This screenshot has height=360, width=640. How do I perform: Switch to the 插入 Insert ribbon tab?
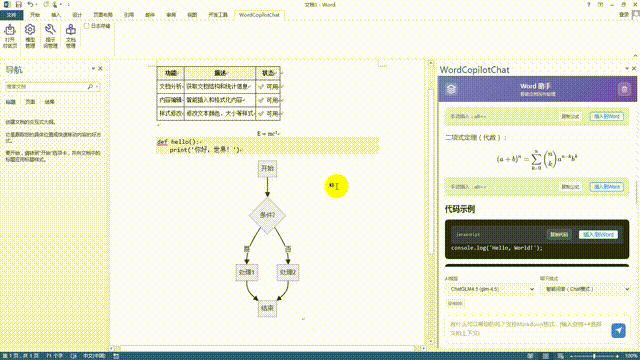56,15
